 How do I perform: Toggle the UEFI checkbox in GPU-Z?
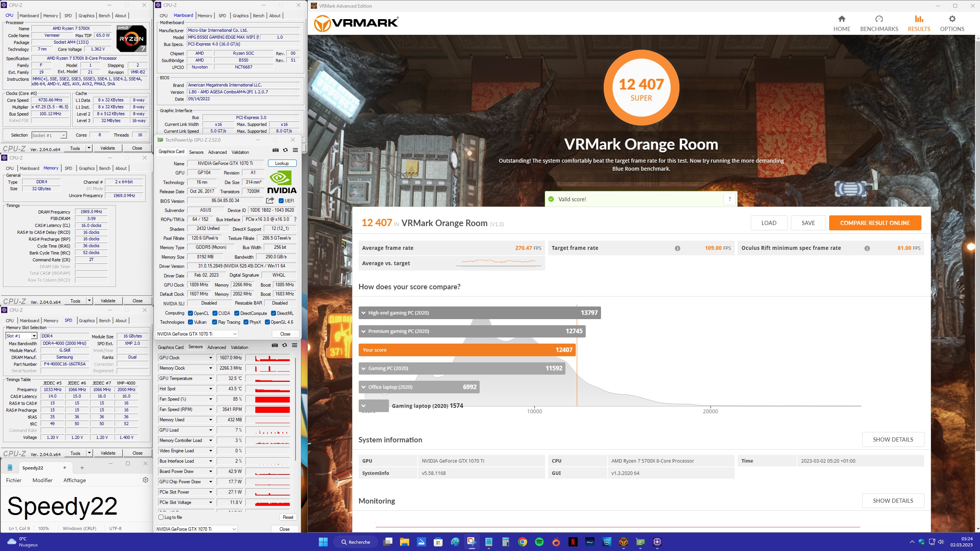(x=281, y=201)
